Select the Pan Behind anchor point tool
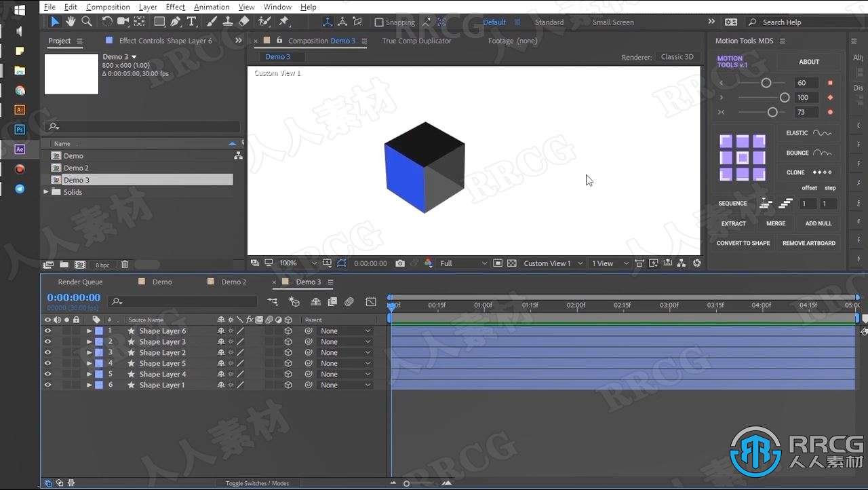The width and height of the screenshot is (868, 490). (139, 22)
